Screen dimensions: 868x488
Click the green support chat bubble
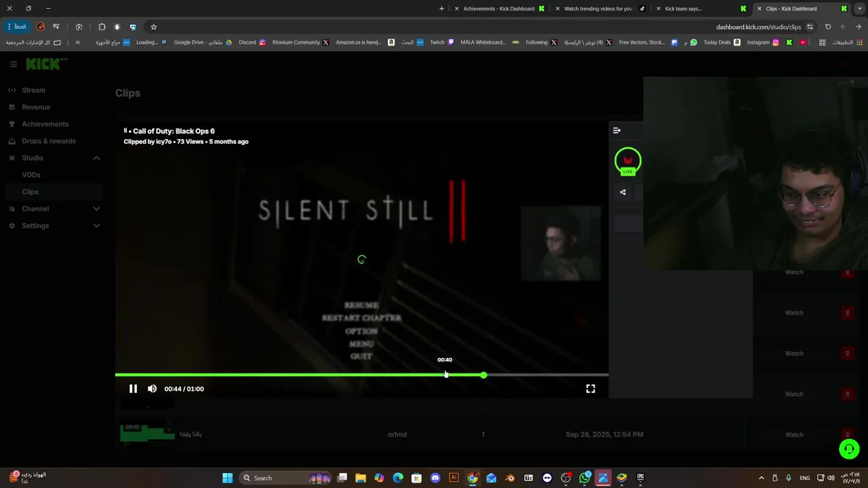point(849,449)
